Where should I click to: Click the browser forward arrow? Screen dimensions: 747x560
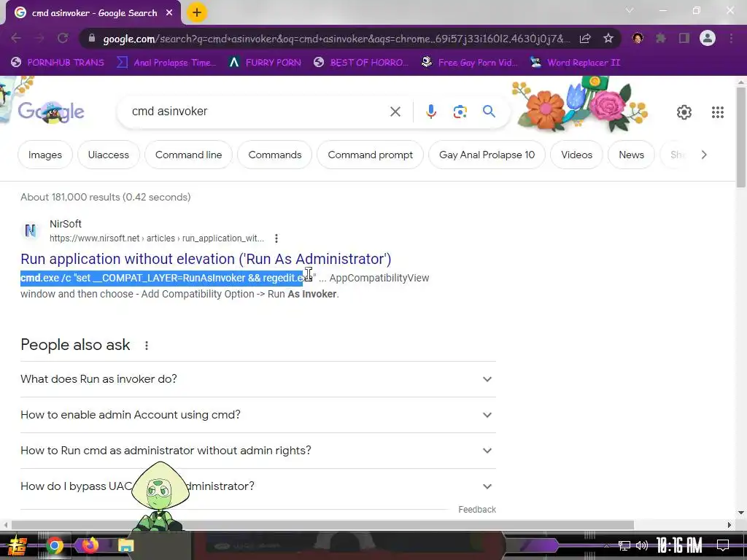(x=39, y=38)
